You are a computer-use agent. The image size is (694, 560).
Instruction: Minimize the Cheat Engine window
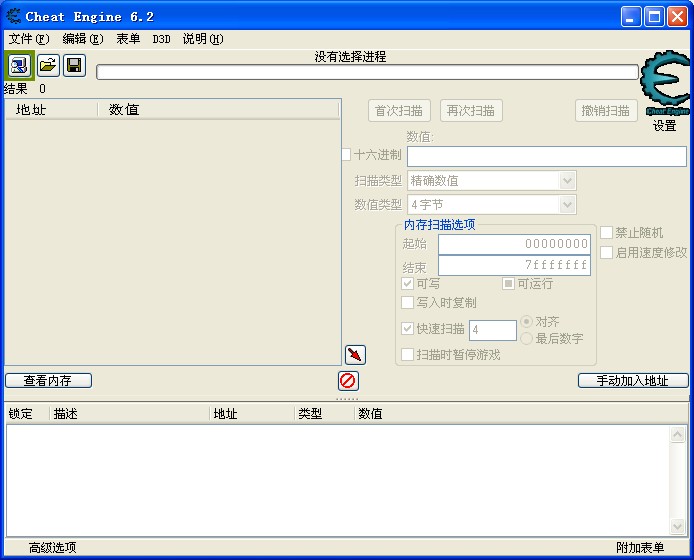[631, 17]
